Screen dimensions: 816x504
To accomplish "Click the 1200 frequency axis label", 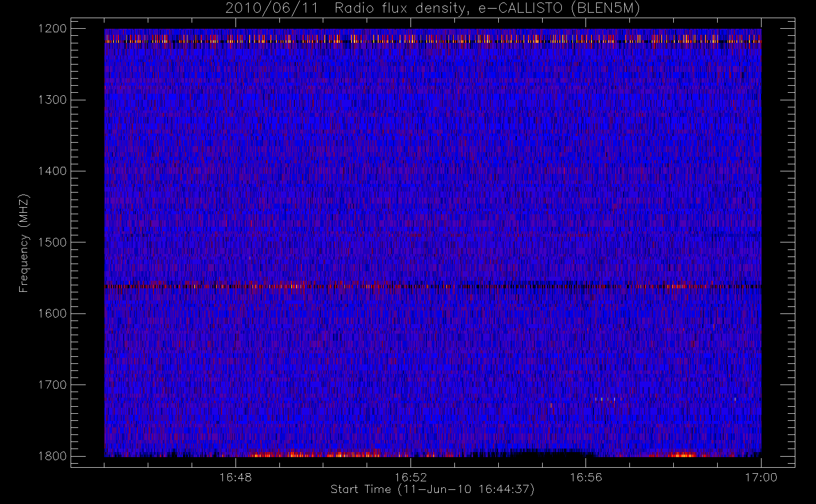I will click(x=52, y=29).
